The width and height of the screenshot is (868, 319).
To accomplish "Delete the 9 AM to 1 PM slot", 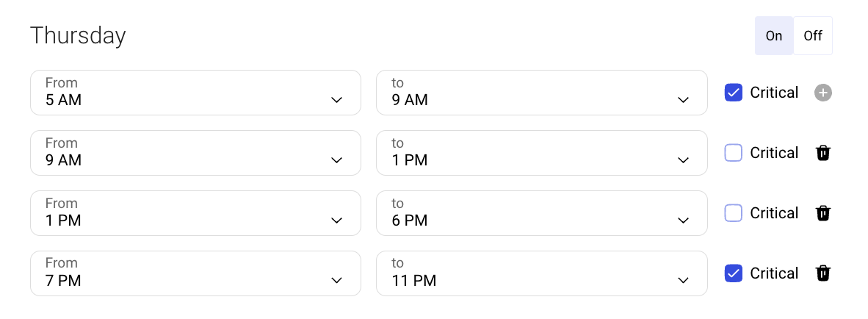I will click(823, 153).
